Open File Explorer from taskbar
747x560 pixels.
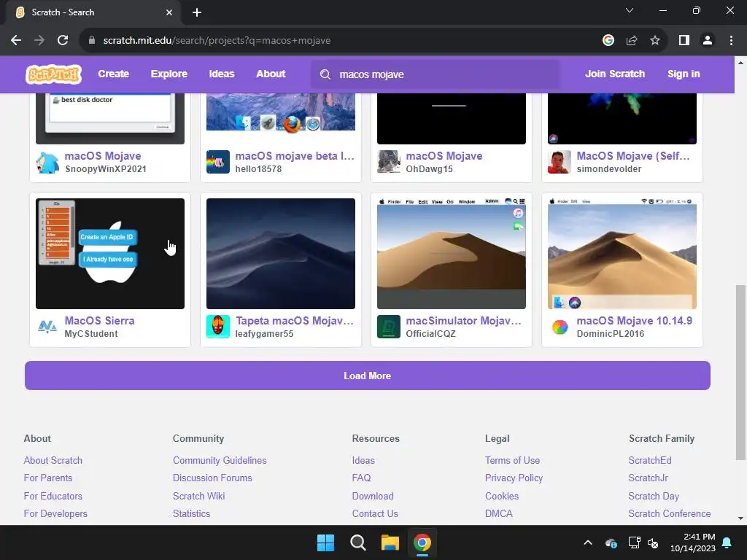click(x=390, y=542)
